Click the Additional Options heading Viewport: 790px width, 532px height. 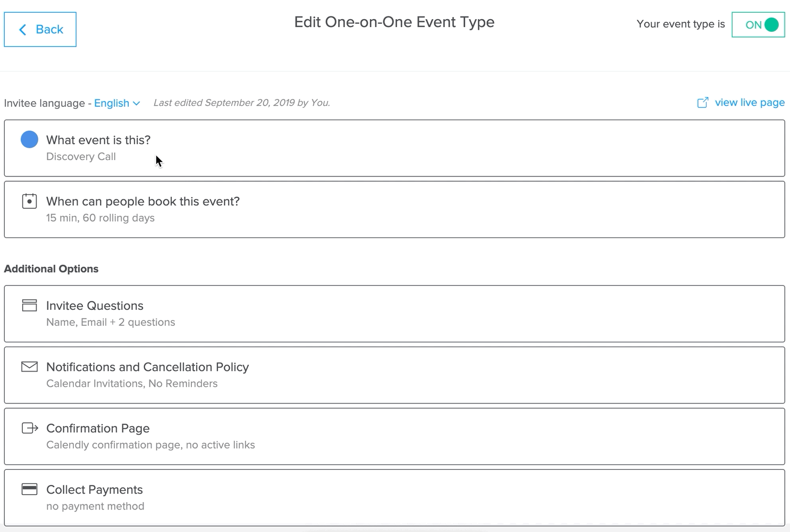pos(51,269)
